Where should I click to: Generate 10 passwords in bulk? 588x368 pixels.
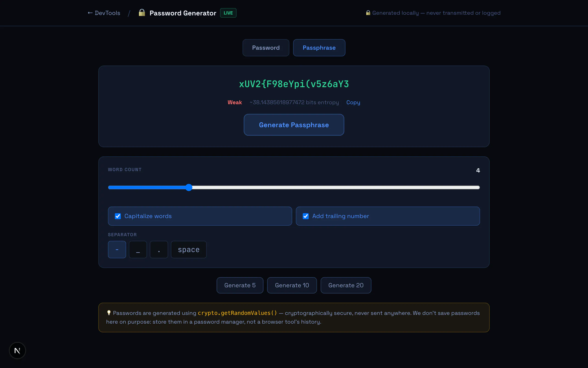292,285
